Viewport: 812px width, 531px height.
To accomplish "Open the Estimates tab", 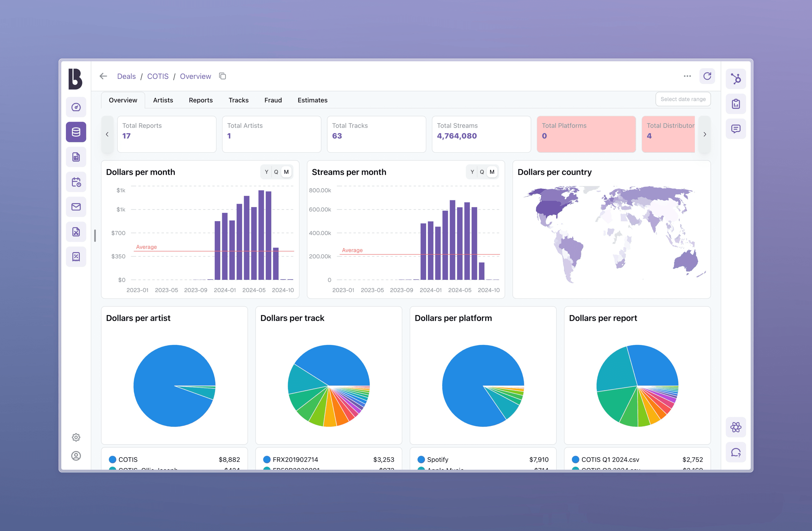I will coord(312,100).
